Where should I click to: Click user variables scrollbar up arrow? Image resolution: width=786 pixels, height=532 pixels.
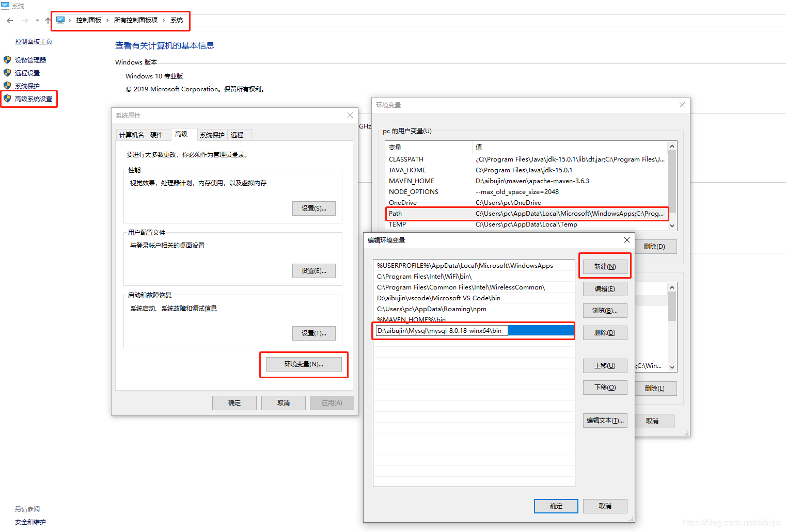[x=672, y=147]
